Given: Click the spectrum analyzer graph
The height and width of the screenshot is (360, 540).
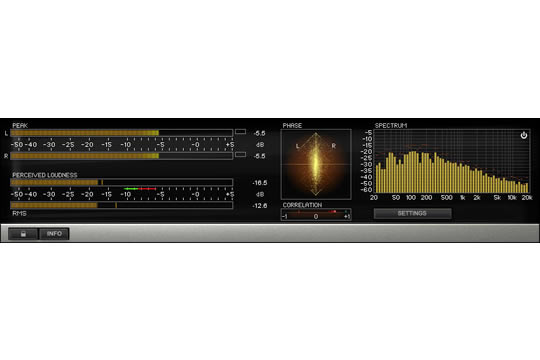Looking at the screenshot, I should click(x=452, y=161).
